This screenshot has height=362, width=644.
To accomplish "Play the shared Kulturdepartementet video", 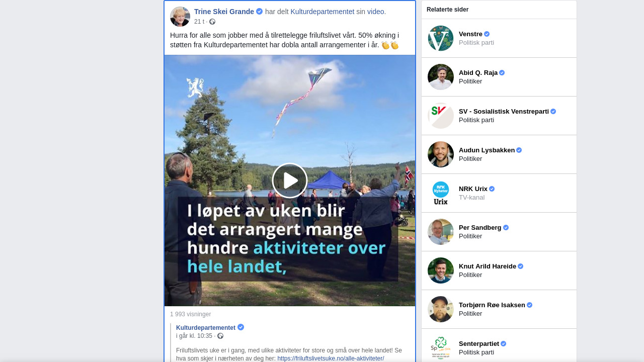I will 290,180.
